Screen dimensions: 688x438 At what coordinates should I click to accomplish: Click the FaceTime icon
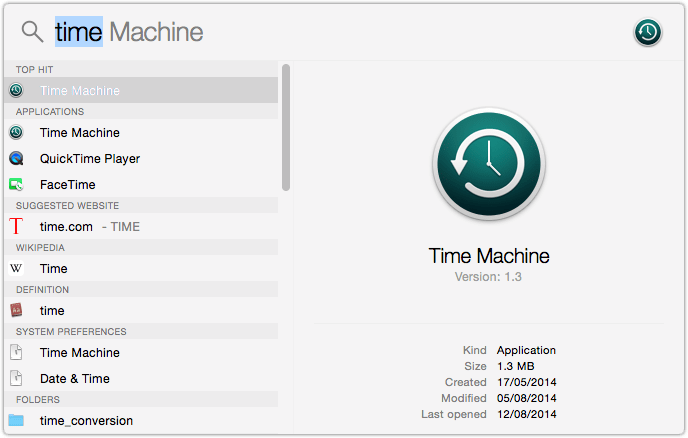pyautogui.click(x=16, y=184)
